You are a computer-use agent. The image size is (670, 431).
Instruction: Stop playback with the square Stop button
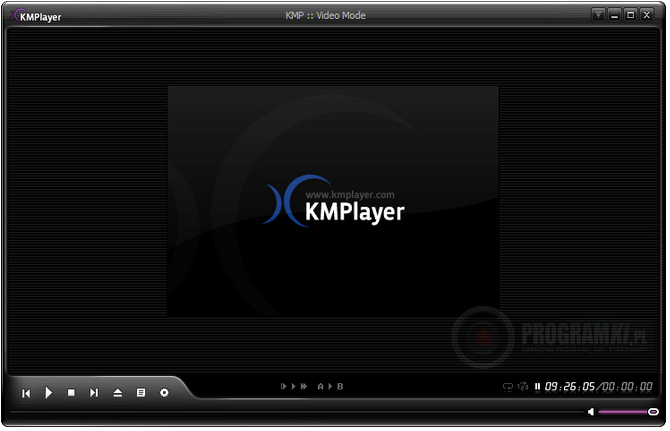coord(71,393)
